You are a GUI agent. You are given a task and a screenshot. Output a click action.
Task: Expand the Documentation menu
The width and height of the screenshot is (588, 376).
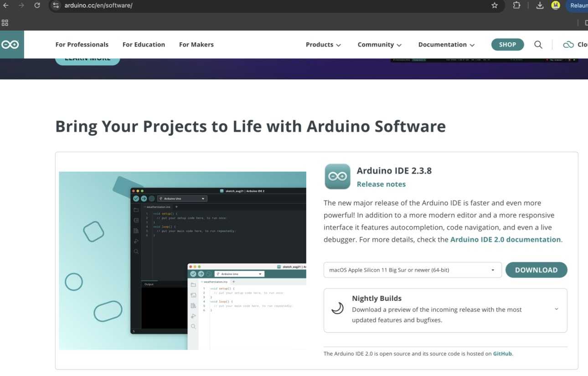(x=446, y=45)
